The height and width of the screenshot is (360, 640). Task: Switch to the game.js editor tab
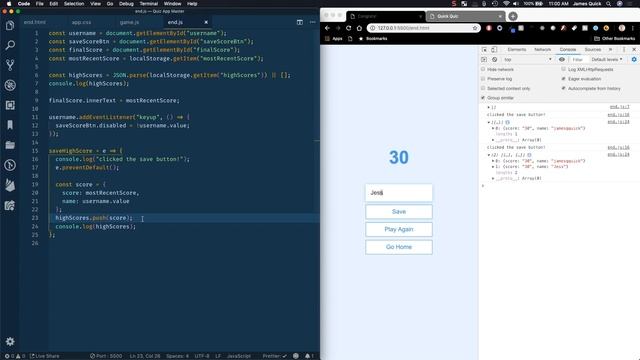(x=129, y=22)
